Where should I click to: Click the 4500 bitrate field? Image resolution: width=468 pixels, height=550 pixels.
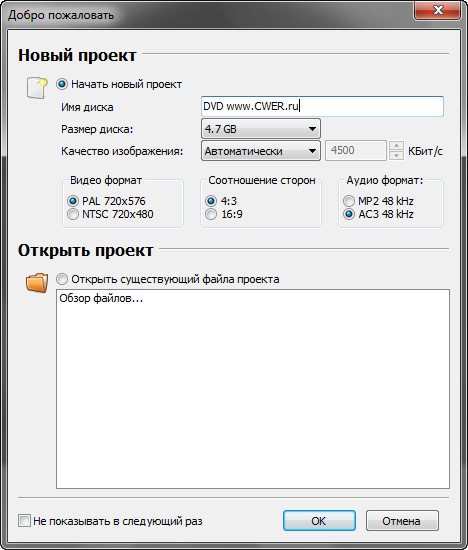click(356, 150)
